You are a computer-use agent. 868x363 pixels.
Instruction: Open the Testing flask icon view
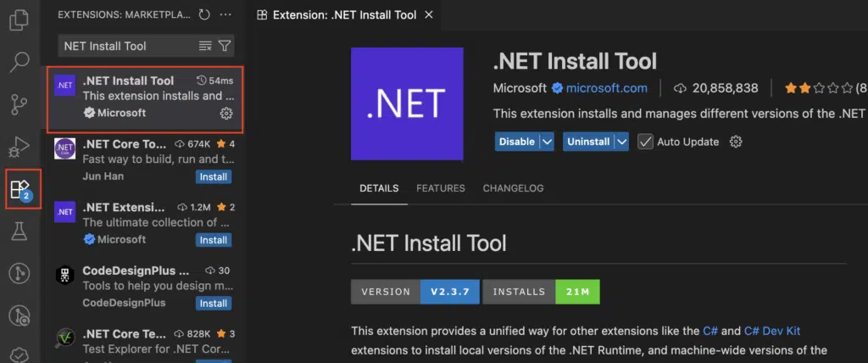point(19,230)
